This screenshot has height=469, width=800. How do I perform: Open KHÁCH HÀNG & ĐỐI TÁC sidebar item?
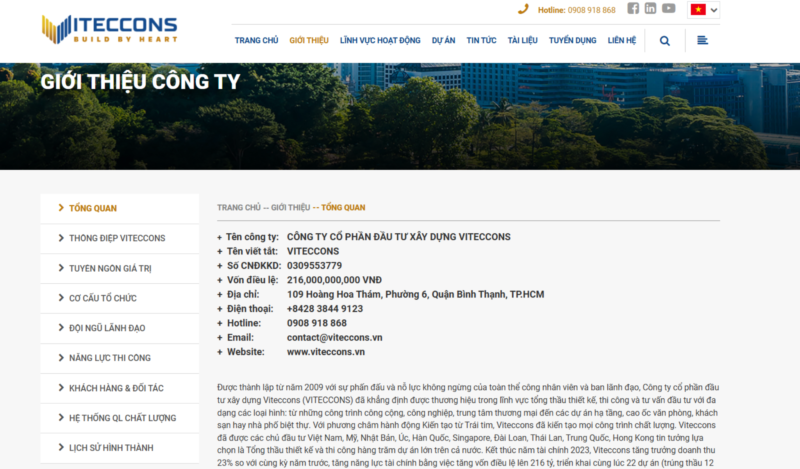tap(120, 388)
